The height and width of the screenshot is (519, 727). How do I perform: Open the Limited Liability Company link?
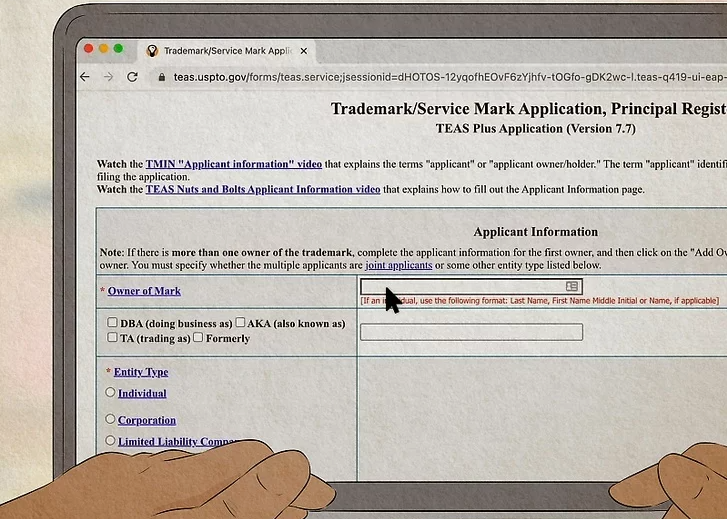(179, 442)
